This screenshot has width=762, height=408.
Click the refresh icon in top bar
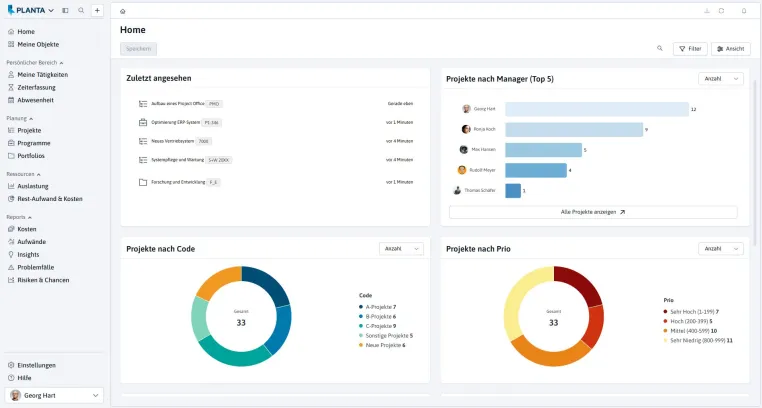(721, 11)
